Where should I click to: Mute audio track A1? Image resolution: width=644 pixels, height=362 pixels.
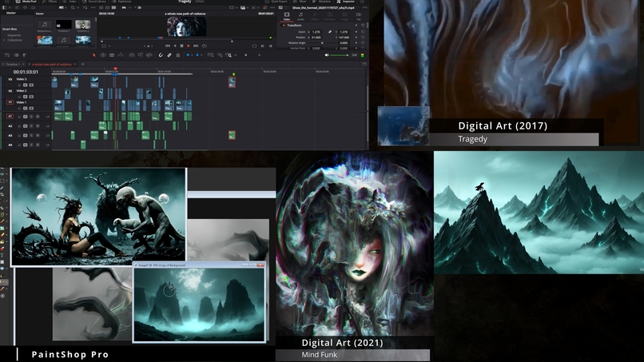(38, 117)
